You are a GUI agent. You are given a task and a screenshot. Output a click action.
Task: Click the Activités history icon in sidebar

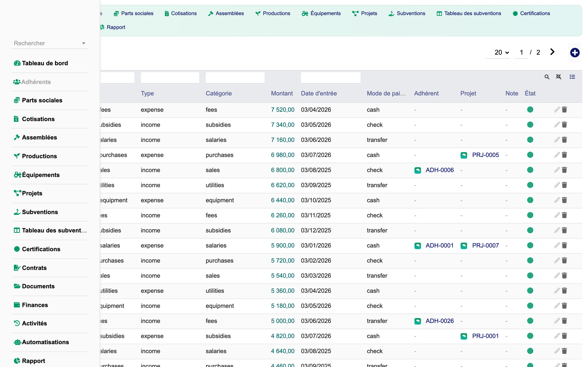pos(17,323)
